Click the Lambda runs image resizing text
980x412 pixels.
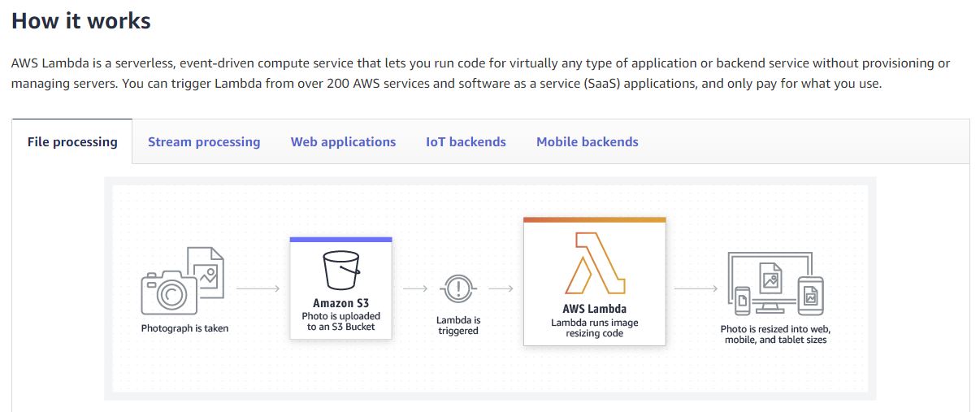point(594,328)
